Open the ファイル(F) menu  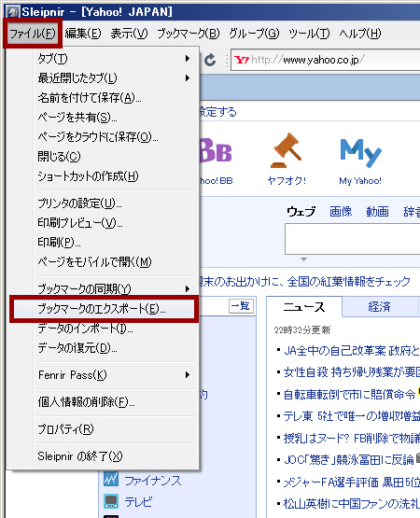33,34
